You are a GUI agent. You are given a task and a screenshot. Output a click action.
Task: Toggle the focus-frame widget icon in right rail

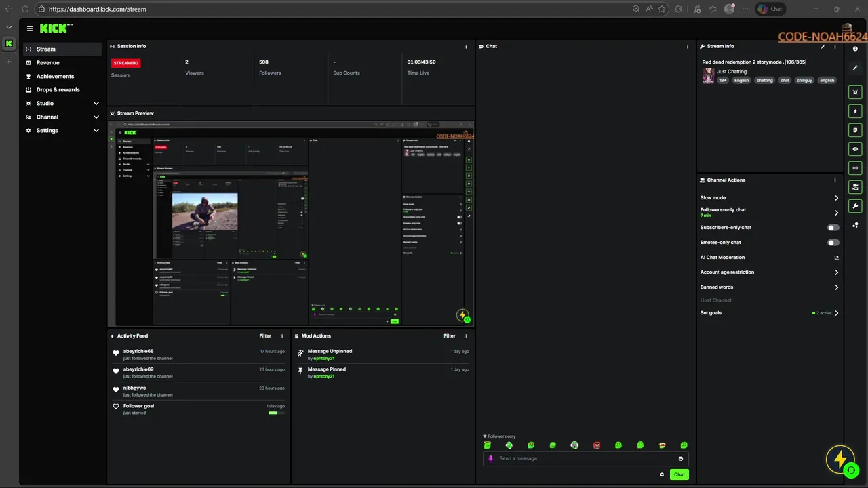pyautogui.click(x=855, y=92)
